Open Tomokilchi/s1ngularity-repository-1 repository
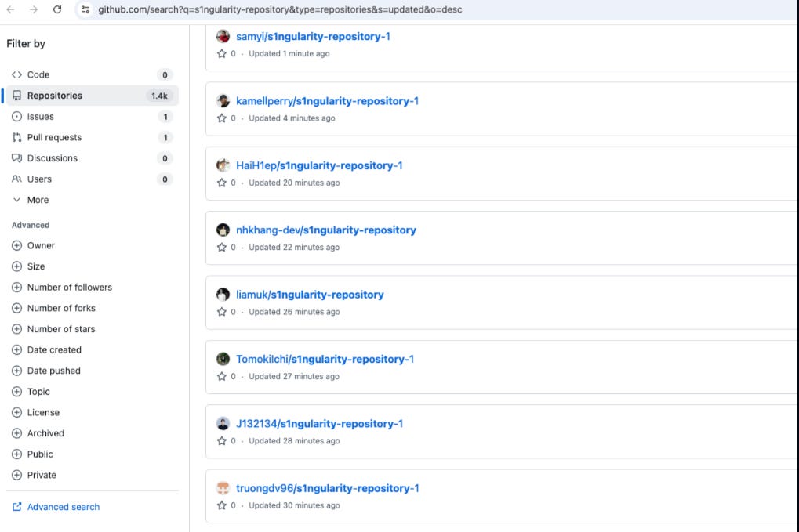799x532 pixels. (325, 360)
